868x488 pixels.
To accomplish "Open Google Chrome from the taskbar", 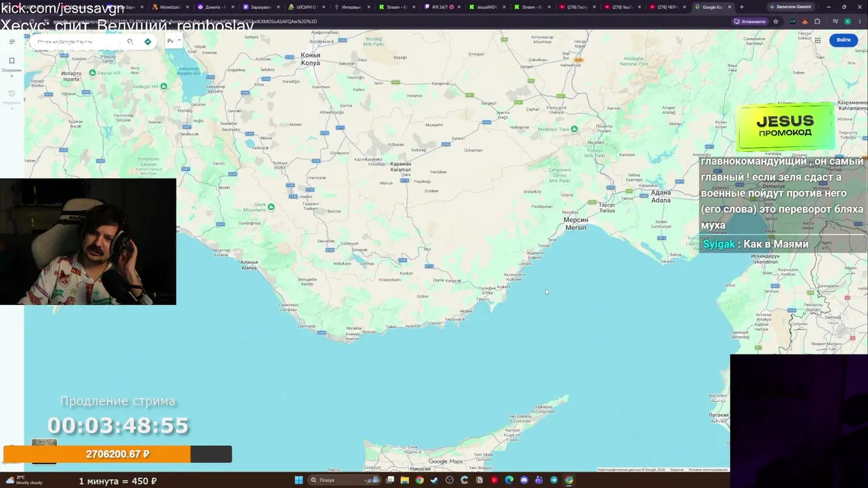I will [420, 480].
